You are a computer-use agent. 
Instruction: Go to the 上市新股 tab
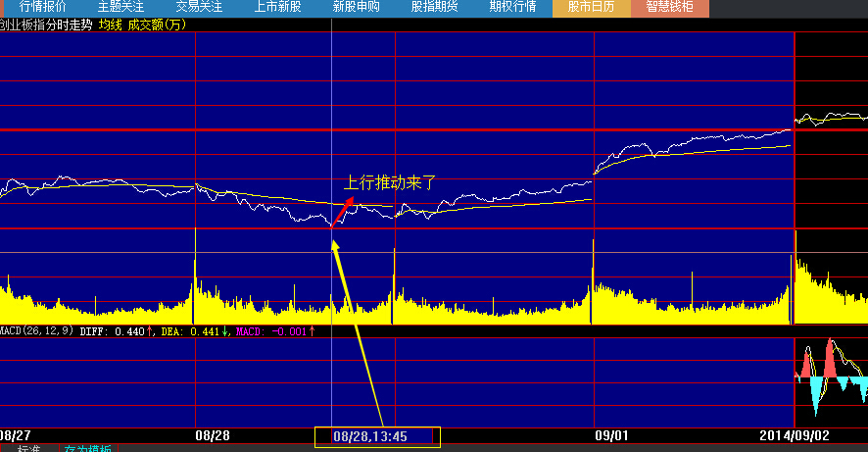point(277,8)
